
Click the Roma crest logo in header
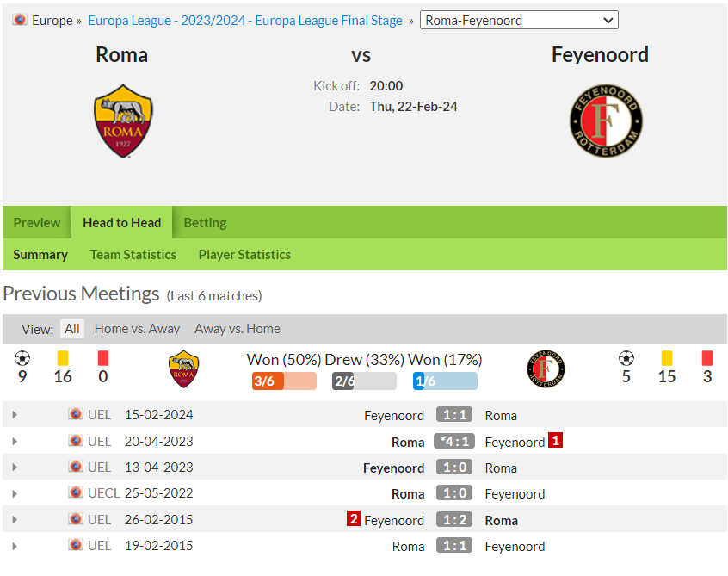123,121
